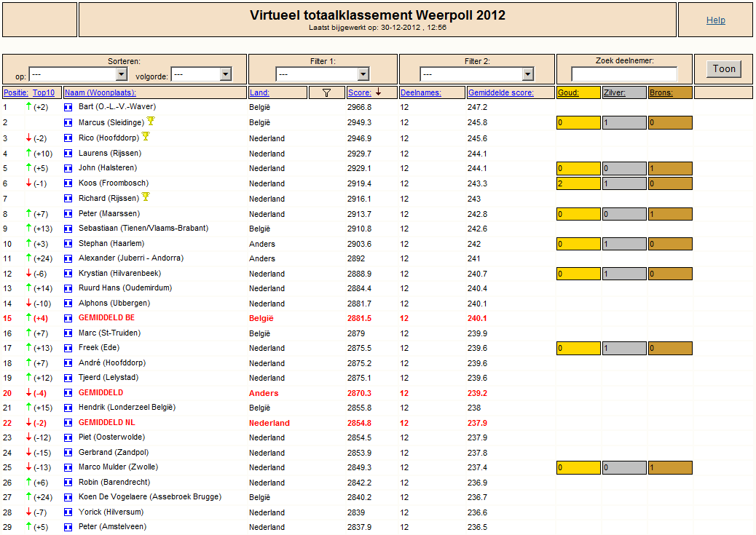Open the Help link
This screenshot has width=756, height=535.
(715, 20)
